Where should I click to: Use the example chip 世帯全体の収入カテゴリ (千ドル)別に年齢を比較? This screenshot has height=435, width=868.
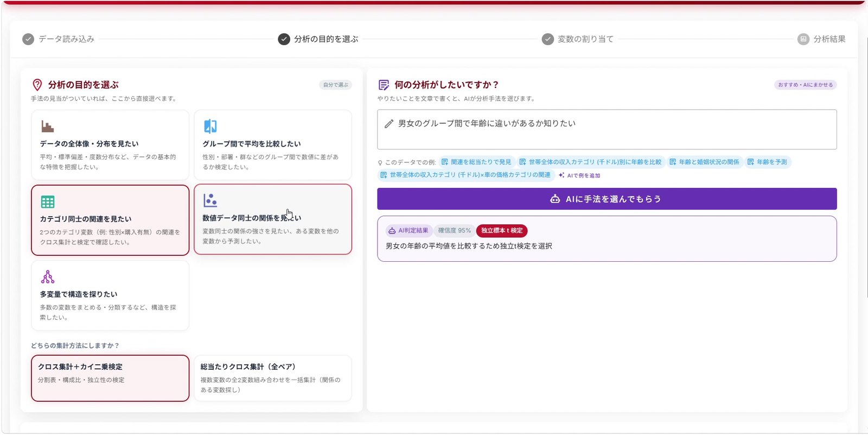coord(591,162)
